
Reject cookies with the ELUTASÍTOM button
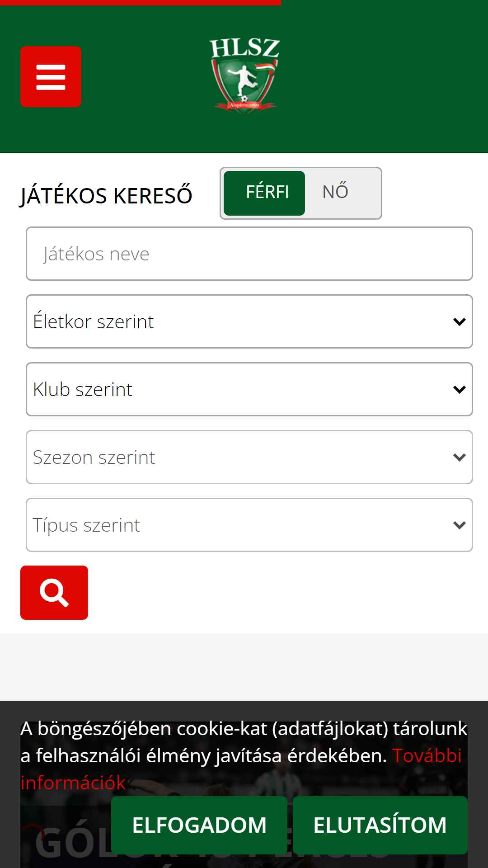380,825
